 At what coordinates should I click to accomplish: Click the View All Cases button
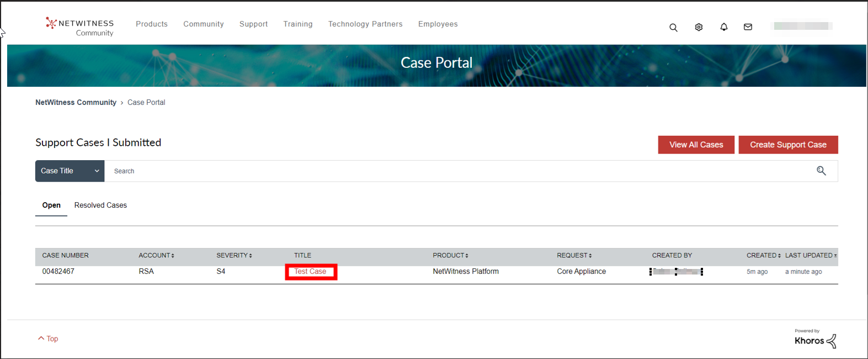696,145
